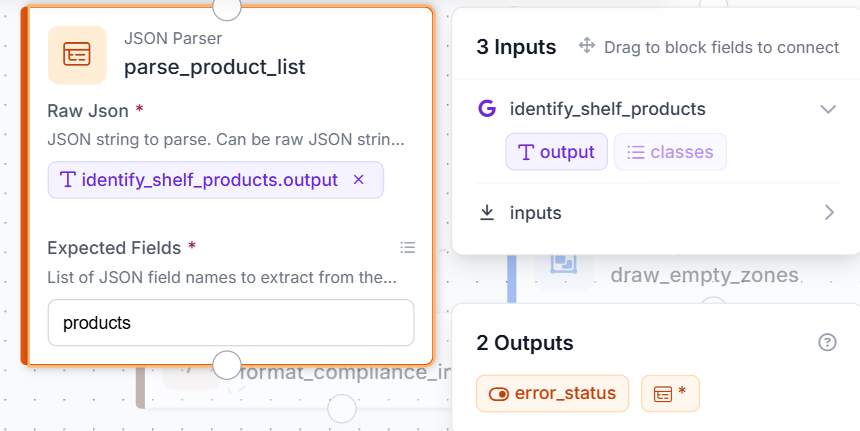Click the drag-to-connect move icon
This screenshot has width=860, height=431.
coord(587,46)
